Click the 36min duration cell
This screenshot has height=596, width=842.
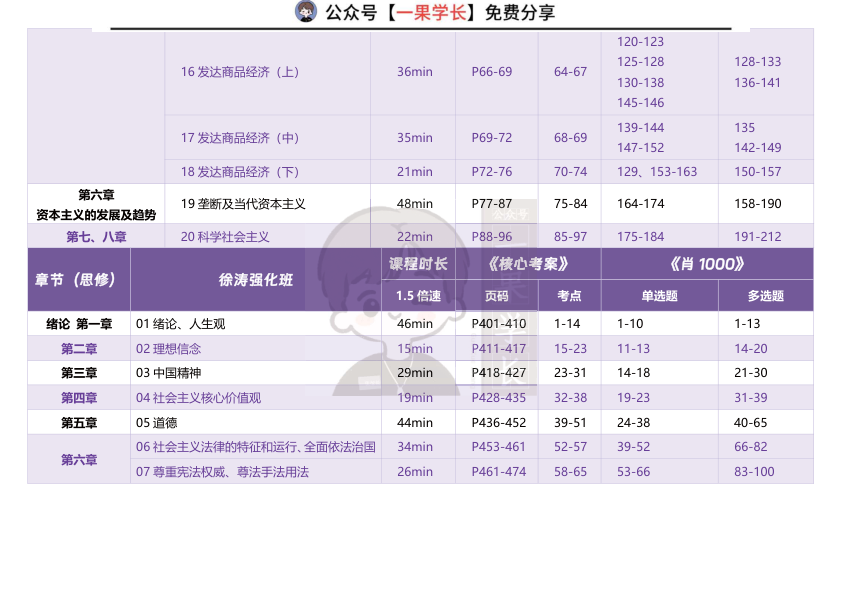(x=415, y=72)
